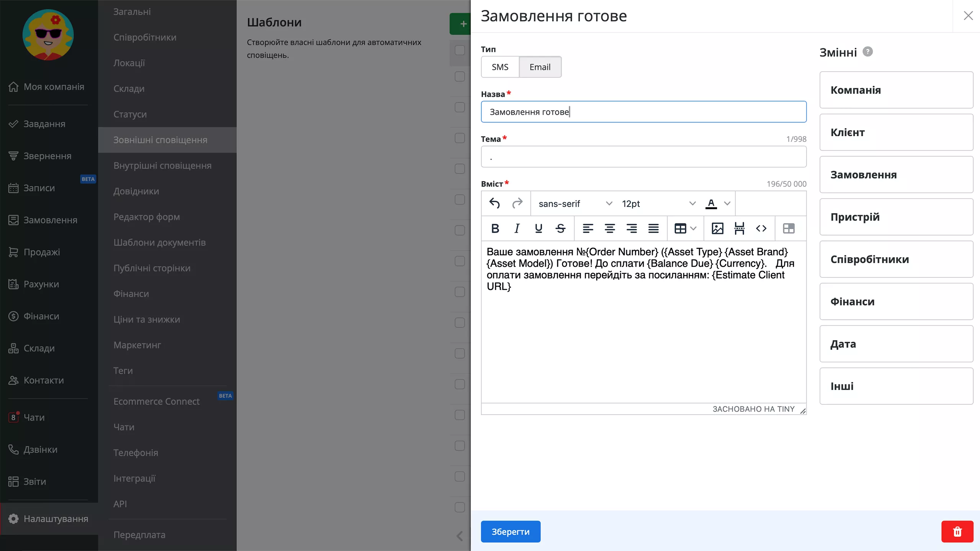The width and height of the screenshot is (980, 551).
Task: Open the text color picker arrow
Action: point(727,204)
